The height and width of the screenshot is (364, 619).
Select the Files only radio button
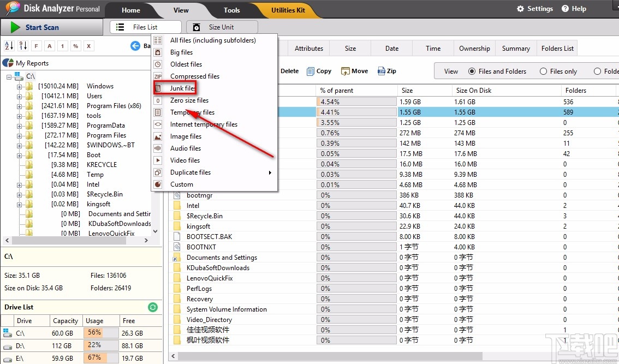(544, 71)
